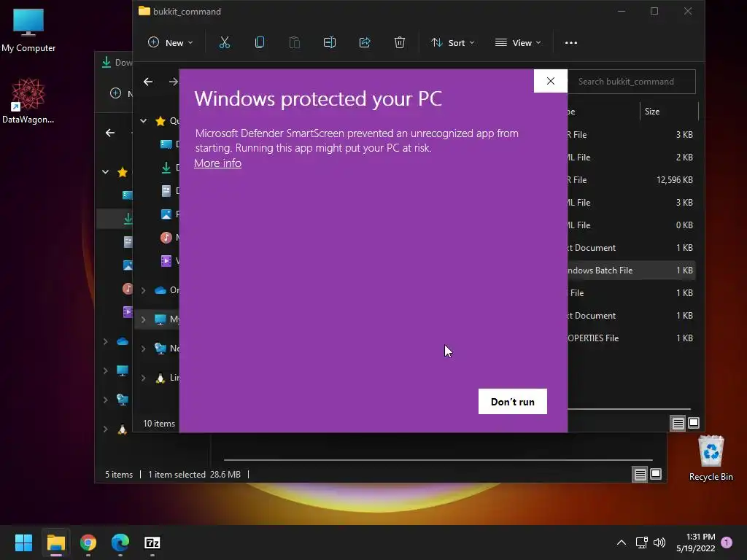Click the Don't run button

(513, 402)
